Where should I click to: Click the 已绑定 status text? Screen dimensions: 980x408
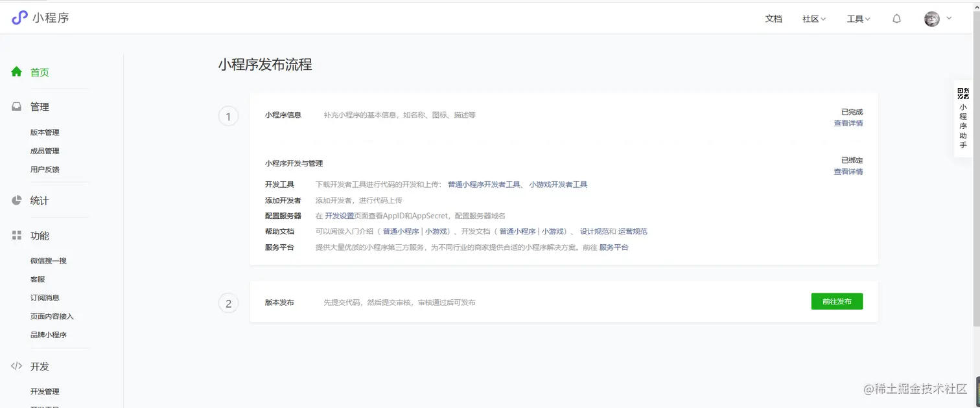click(x=852, y=161)
